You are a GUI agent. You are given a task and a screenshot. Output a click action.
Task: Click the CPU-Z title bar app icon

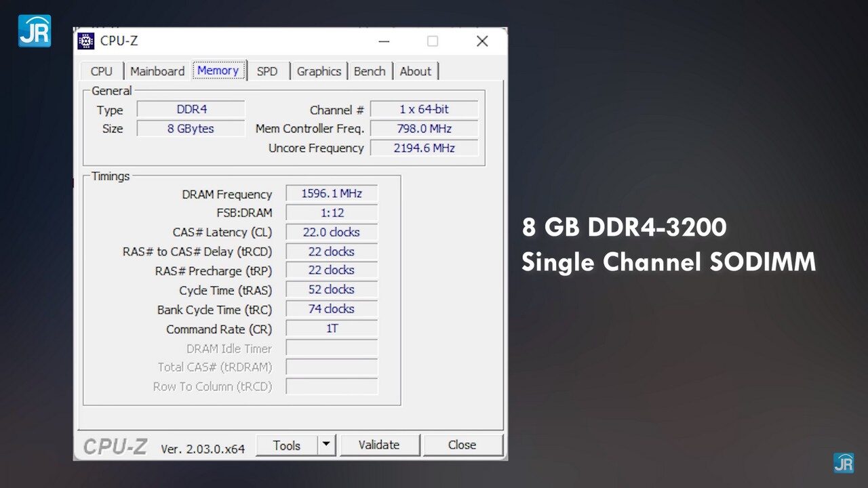(x=86, y=41)
